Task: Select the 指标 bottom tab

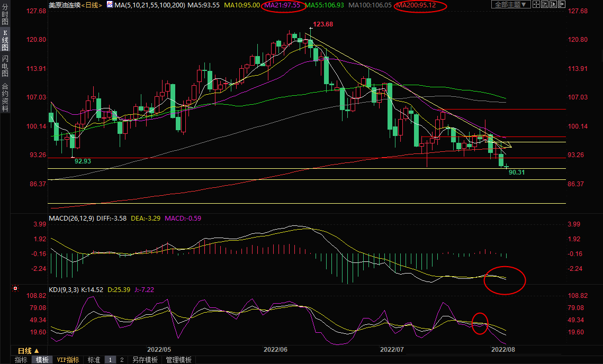Action: 21,360
